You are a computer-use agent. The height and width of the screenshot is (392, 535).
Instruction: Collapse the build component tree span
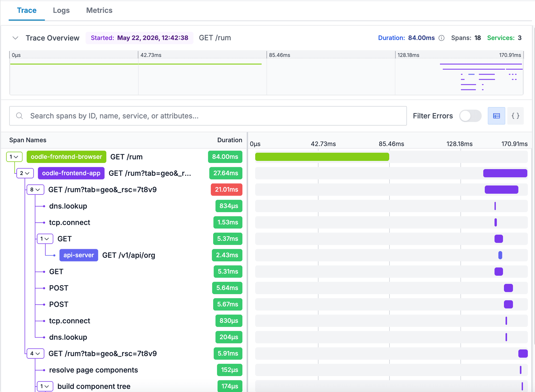[45, 386]
